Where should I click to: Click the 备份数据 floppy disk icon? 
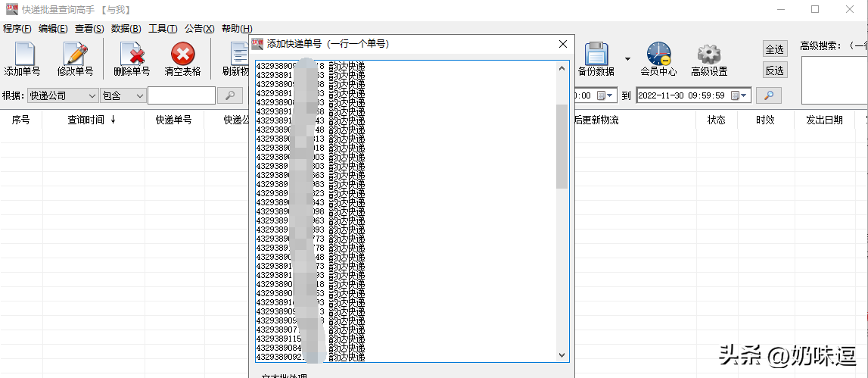596,55
